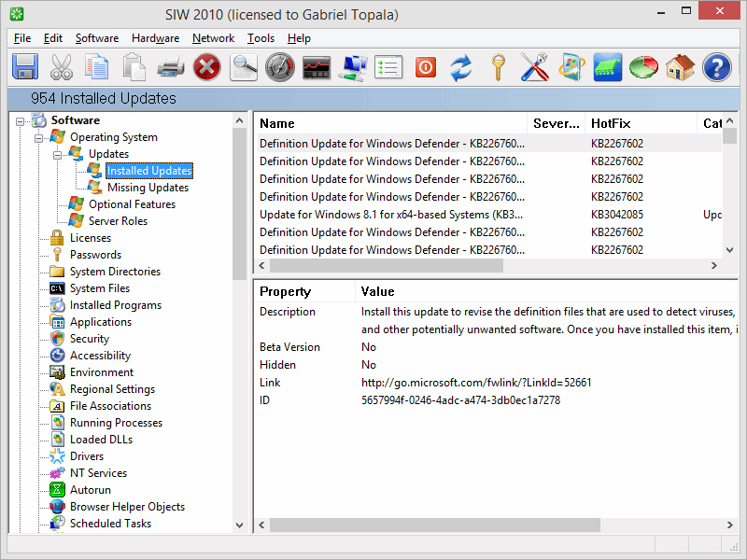Open the Help menu

click(299, 38)
